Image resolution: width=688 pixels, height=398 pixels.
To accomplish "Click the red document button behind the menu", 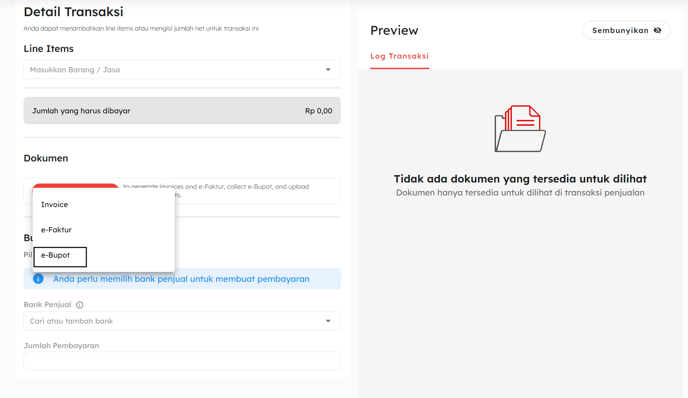I will pyautogui.click(x=75, y=187).
